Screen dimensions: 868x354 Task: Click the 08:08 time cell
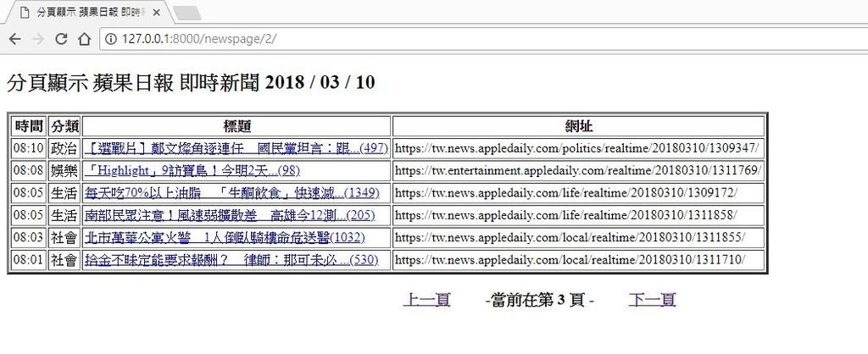tap(29, 170)
